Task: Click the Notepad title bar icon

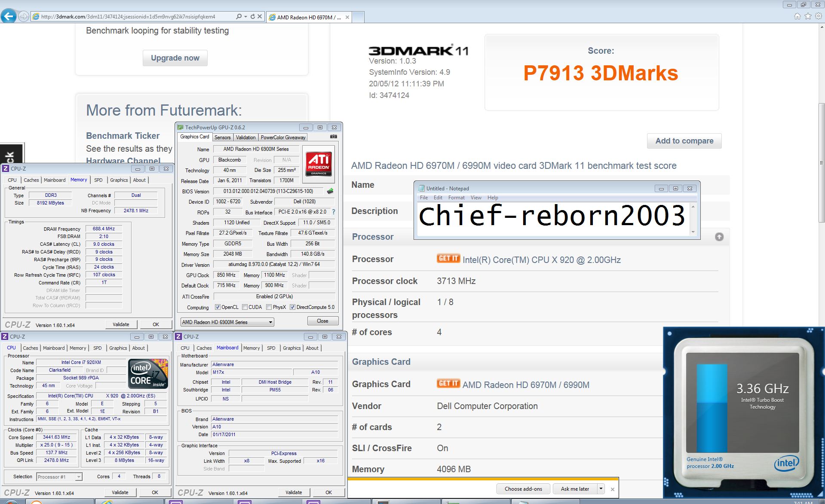Action: tap(421, 188)
